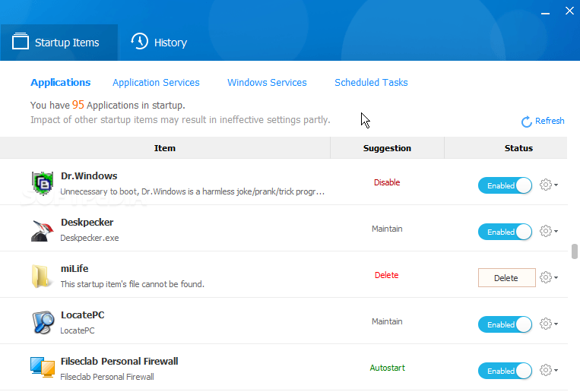Click the Suggestion column header
The width and height of the screenshot is (580, 392).
[387, 148]
